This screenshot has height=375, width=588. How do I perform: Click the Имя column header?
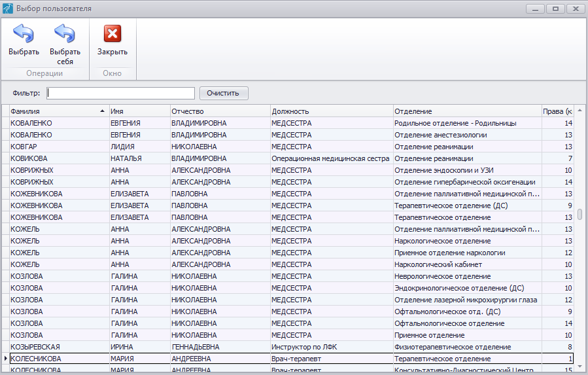(x=139, y=111)
